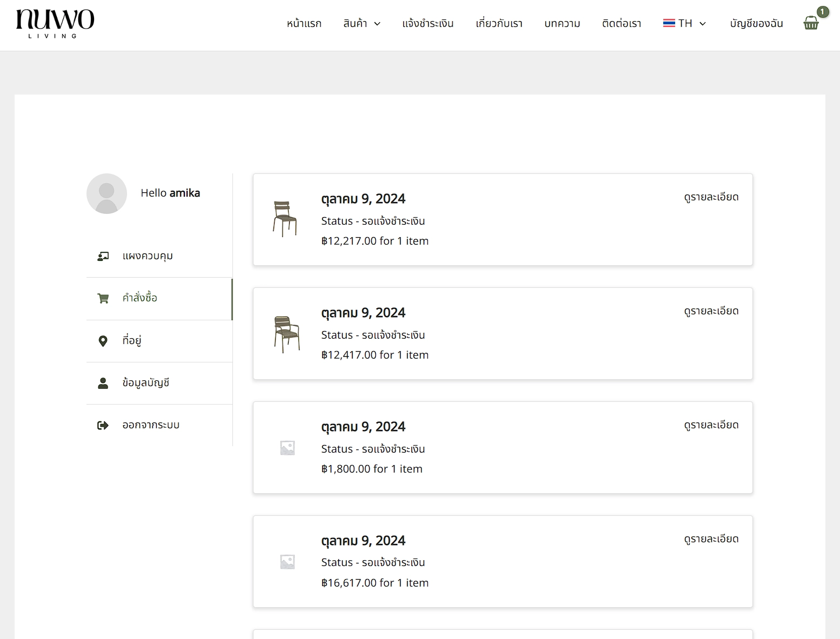Click the NUWO Living logo
Viewport: 840px width, 639px height.
click(55, 24)
